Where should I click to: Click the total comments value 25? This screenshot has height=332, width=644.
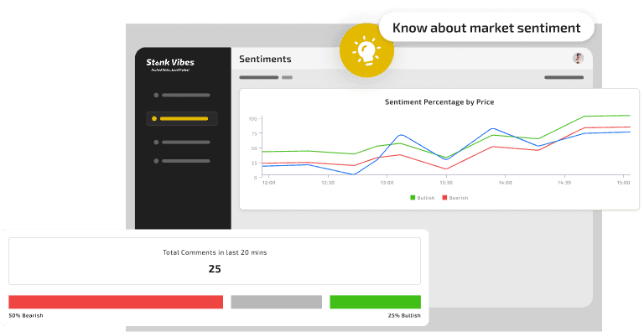215,269
